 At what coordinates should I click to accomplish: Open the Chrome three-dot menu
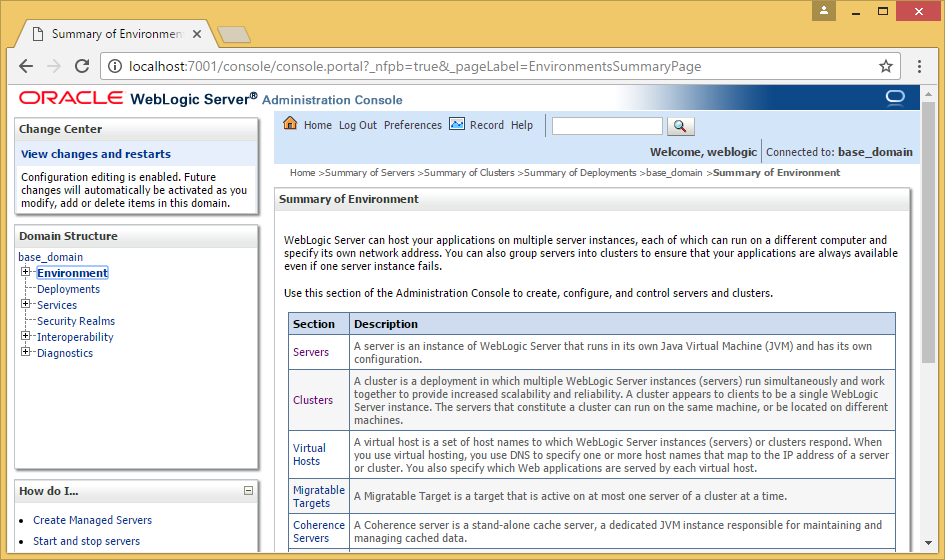pos(919,66)
